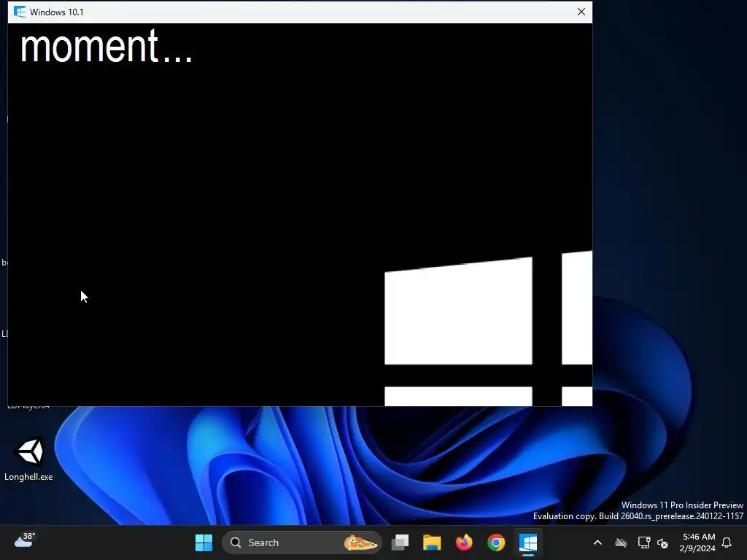Launch File Explorer from the taskbar
747x560 pixels.
[x=432, y=542]
